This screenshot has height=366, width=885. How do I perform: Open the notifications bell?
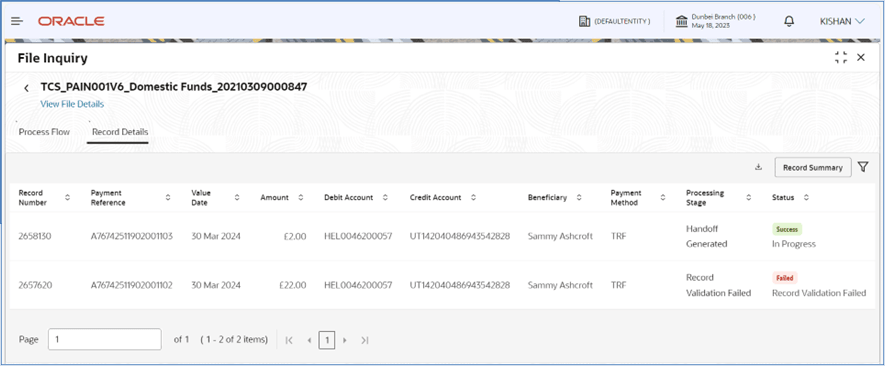pyautogui.click(x=789, y=21)
